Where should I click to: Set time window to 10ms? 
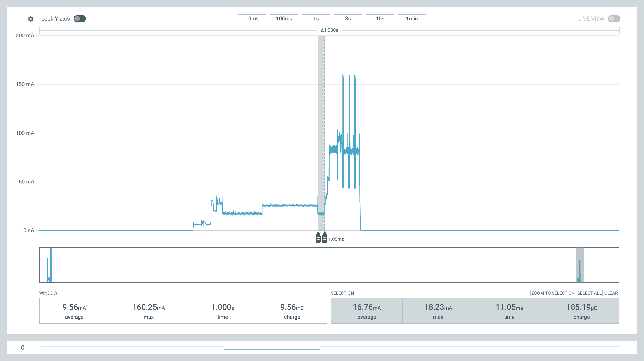click(x=252, y=19)
